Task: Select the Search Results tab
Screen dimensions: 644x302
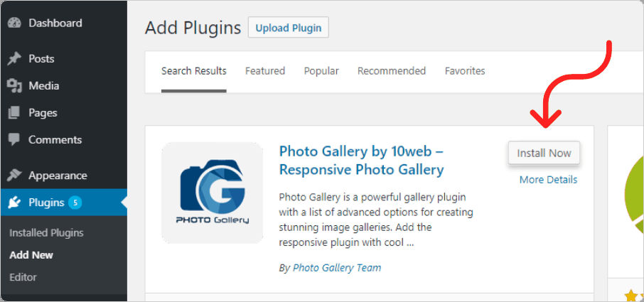Action: coord(194,71)
